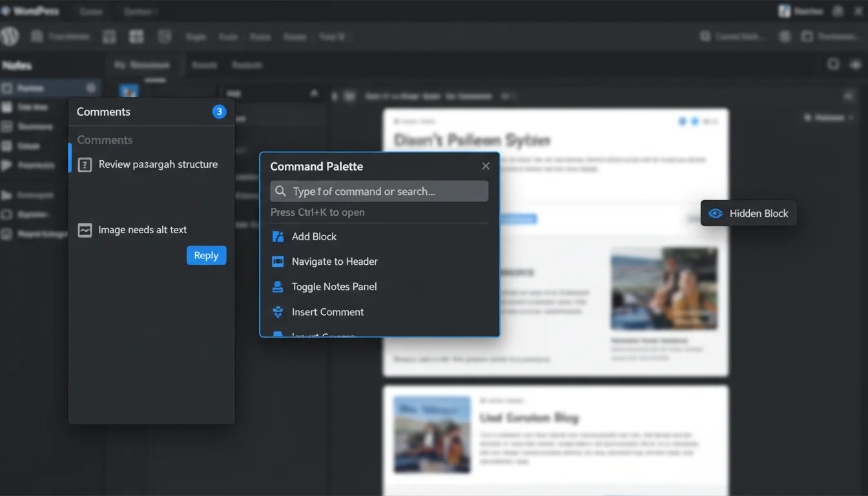The image size is (868, 496).
Task: Click the comment count badge showing 3
Action: click(x=219, y=112)
